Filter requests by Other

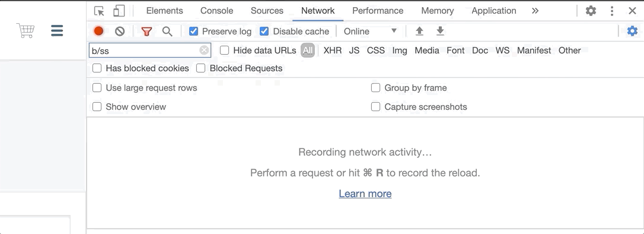(570, 50)
